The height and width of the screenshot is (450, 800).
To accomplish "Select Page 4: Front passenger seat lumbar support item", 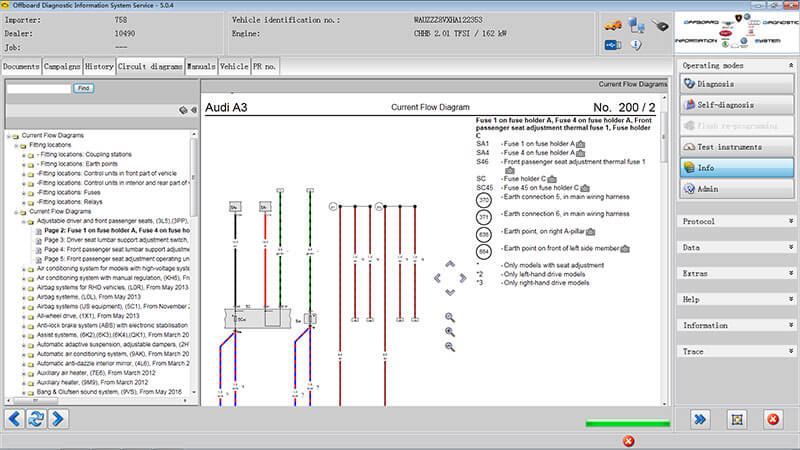I will pos(116,249).
